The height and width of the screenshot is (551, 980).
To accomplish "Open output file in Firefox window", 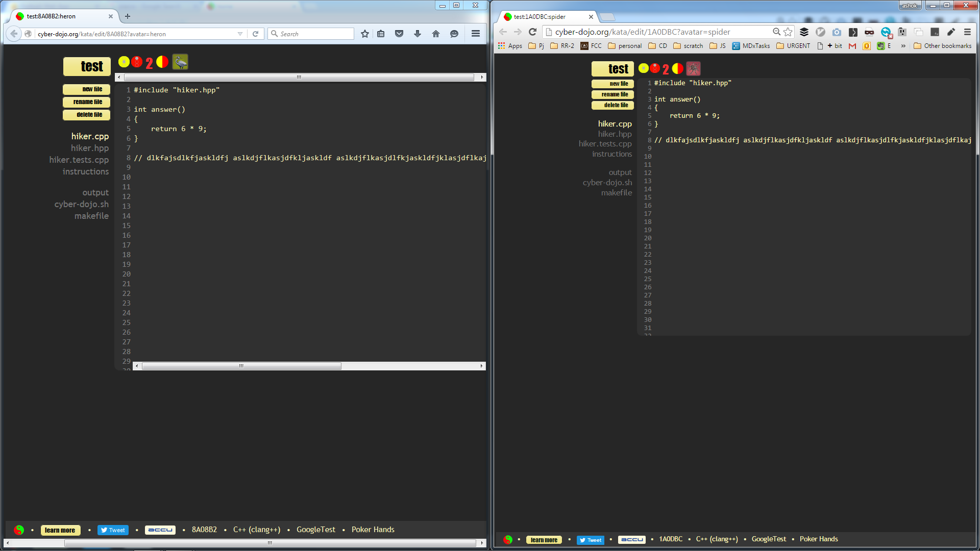I will 95,192.
